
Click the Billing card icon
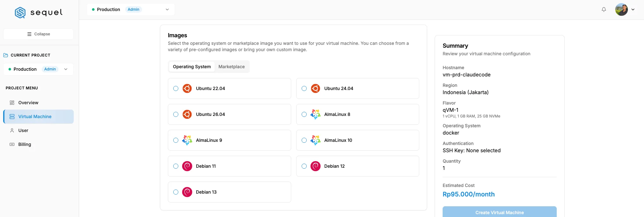pyautogui.click(x=12, y=144)
